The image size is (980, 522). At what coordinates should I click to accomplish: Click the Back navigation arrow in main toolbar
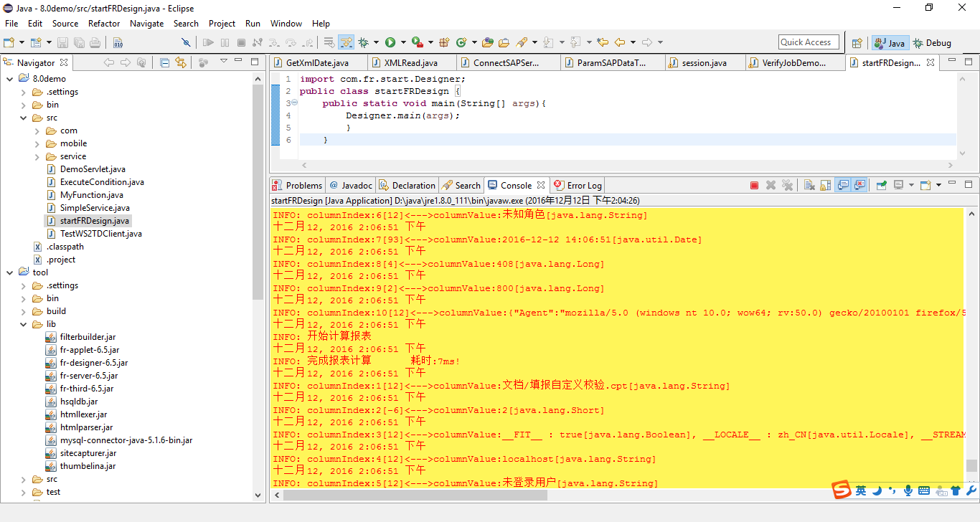tap(620, 42)
